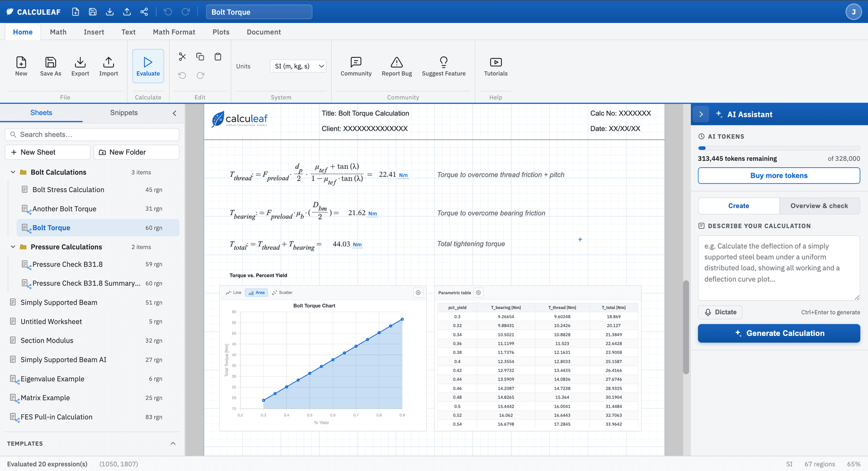The image size is (868, 471).
Task: Click Generate Calculation button
Action: (779, 333)
